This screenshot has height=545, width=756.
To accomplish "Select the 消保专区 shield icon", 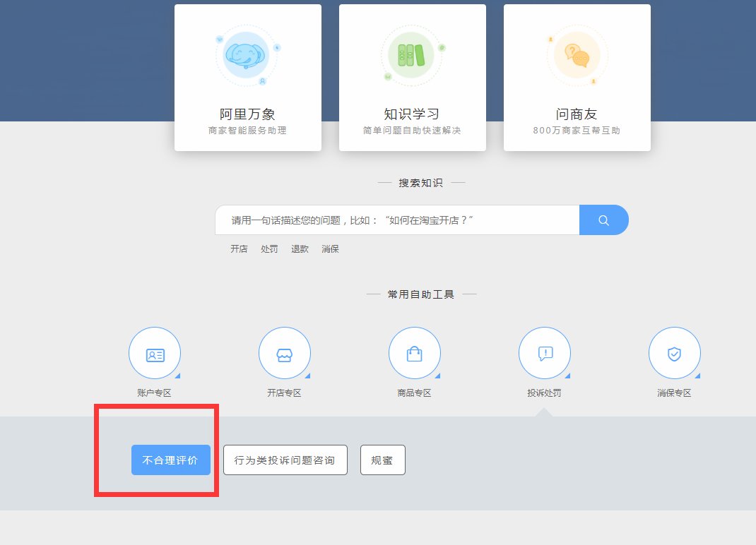I will [674, 353].
